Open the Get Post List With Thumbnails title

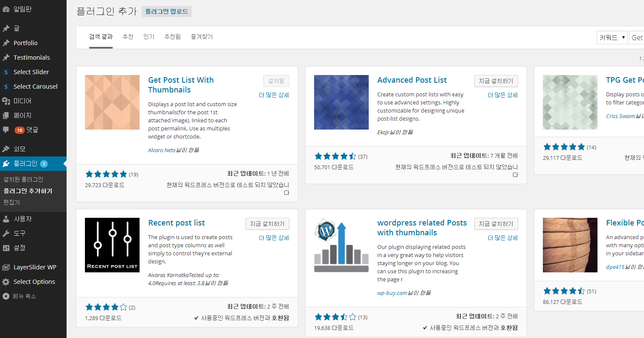(x=181, y=85)
